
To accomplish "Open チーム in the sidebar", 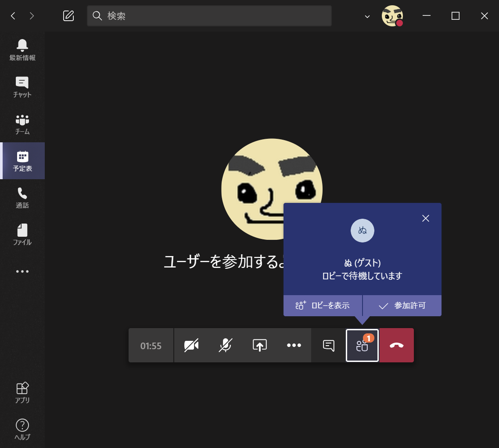I will pos(22,124).
